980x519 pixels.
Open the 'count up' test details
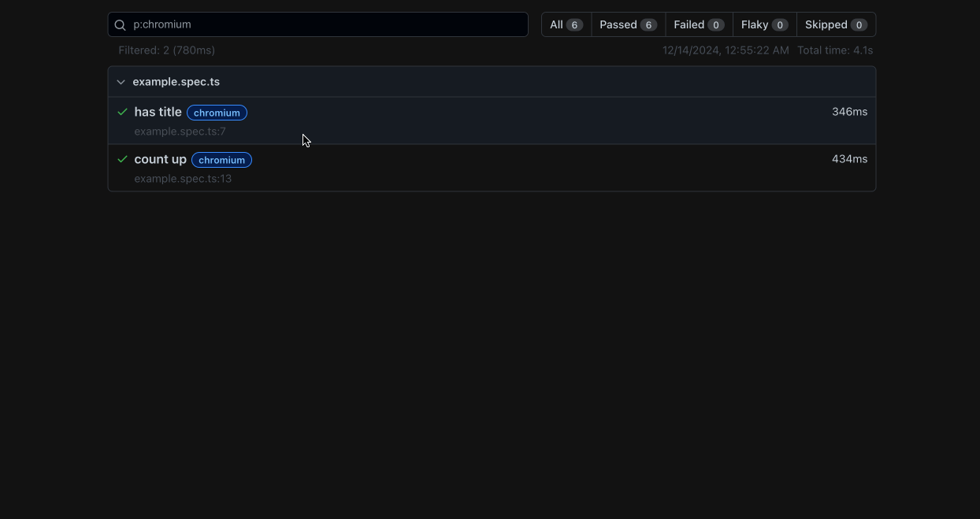point(160,159)
